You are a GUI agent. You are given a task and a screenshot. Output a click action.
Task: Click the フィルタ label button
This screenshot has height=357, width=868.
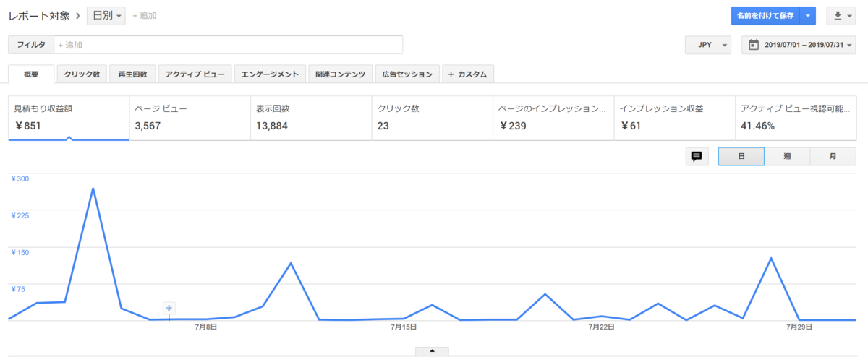click(31, 45)
